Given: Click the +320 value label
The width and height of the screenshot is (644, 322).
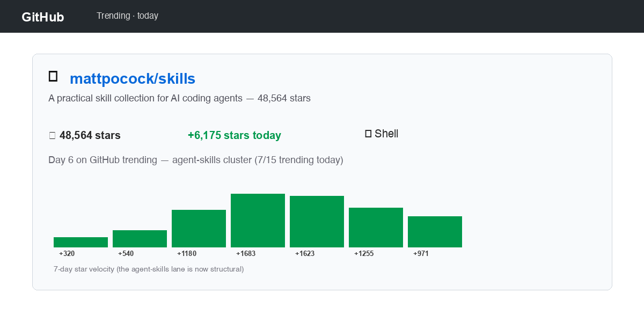Looking at the screenshot, I should coord(67,254).
